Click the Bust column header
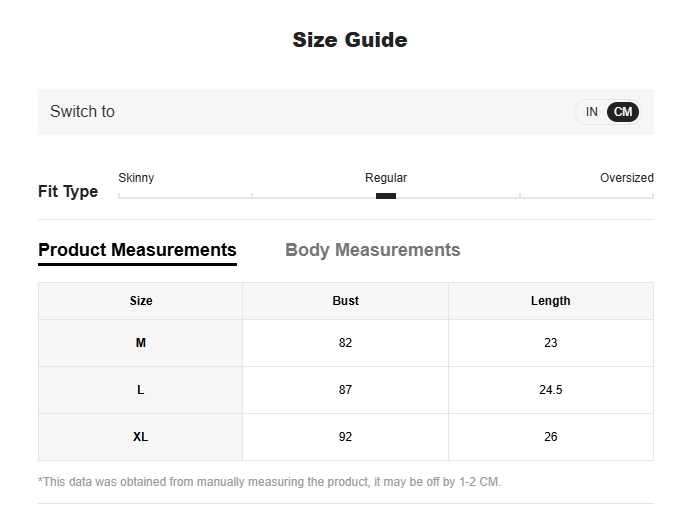 click(x=345, y=301)
